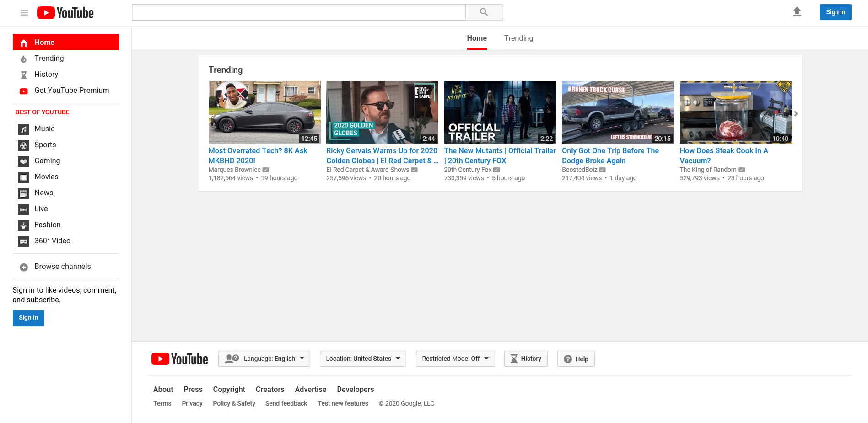Open Gaming channel in sidebar
Viewport: 868px width, 423px height.
point(47,161)
